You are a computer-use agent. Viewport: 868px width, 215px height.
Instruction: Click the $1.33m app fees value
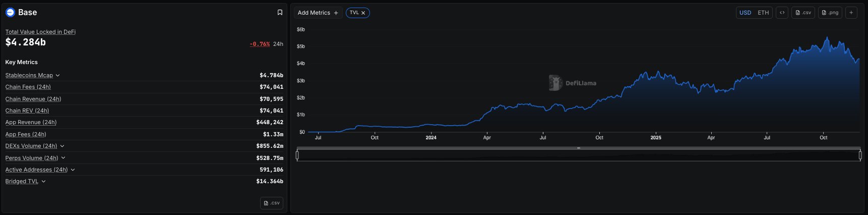pos(273,134)
